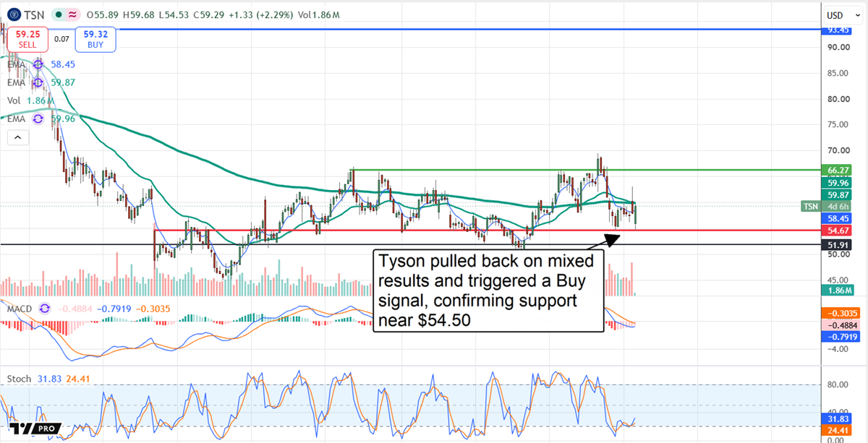Click the Stoch legend value 31.83
The width and height of the screenshot is (868, 443).
pos(50,379)
